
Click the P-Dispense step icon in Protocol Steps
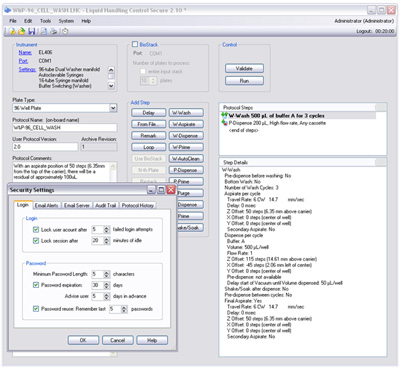[224, 123]
